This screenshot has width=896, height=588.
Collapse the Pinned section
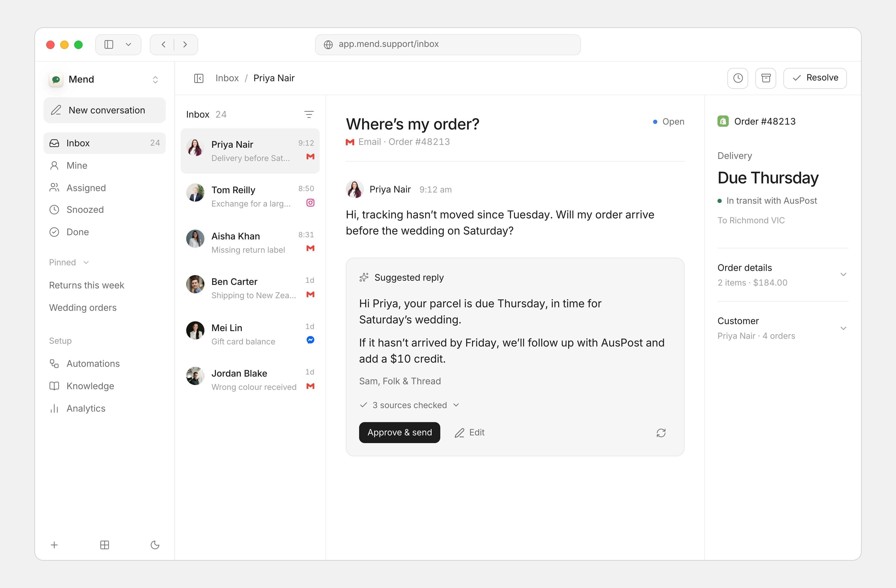69,262
